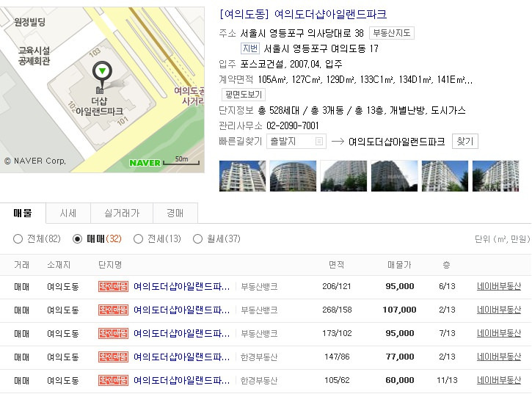Click the 출발지 input field

coord(296,141)
